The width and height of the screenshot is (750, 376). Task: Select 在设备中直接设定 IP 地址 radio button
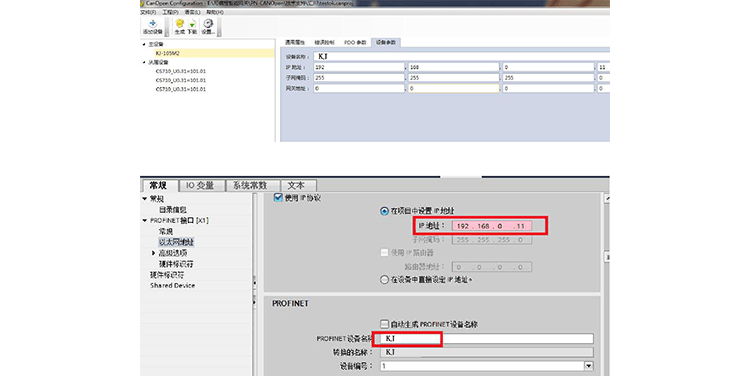coord(384,280)
